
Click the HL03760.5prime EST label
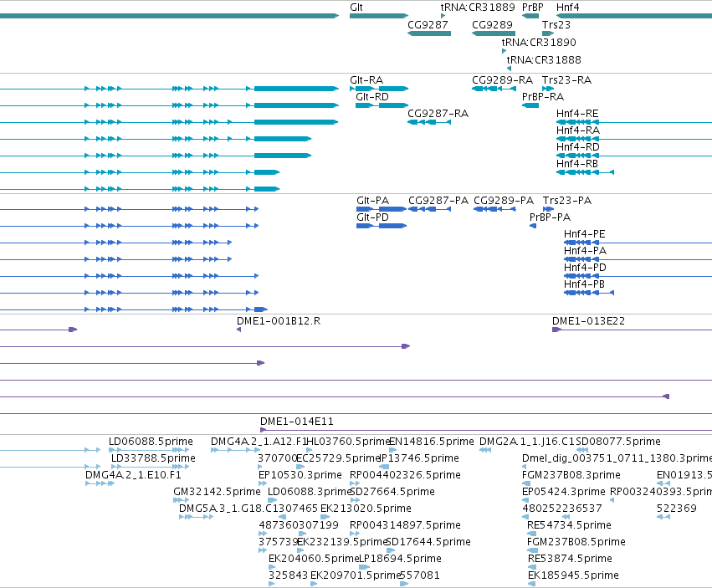point(349,442)
